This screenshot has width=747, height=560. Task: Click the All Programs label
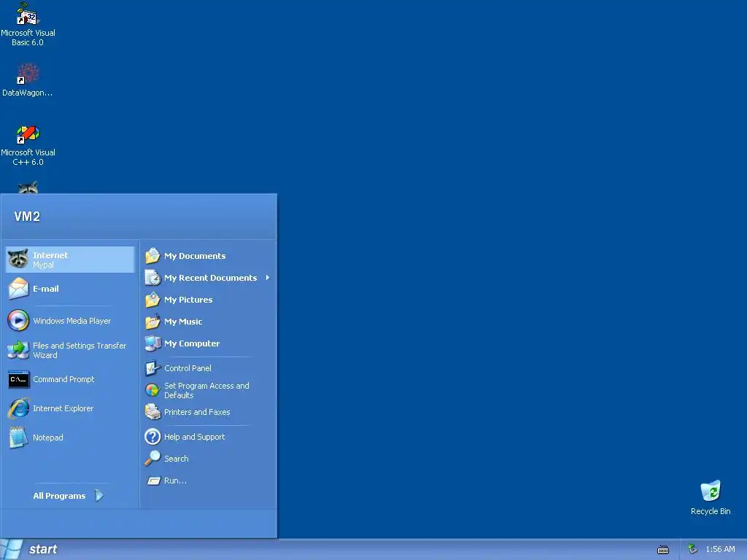pyautogui.click(x=59, y=496)
